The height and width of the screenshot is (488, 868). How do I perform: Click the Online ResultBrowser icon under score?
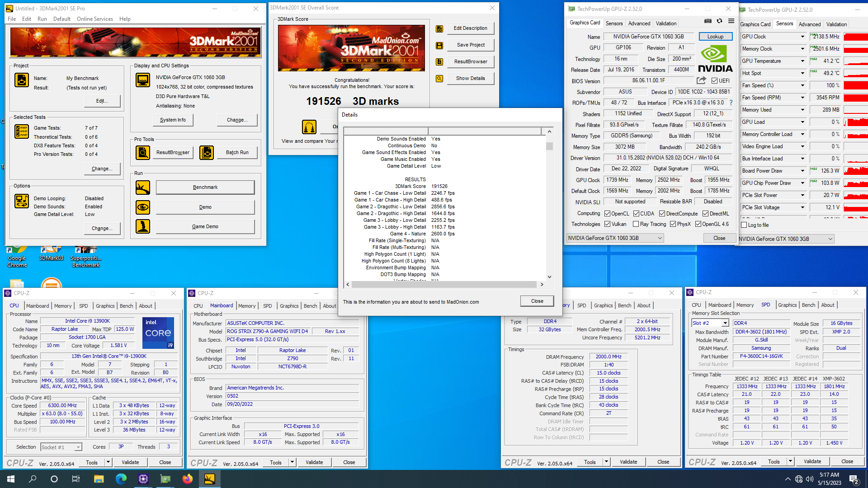click(x=309, y=127)
